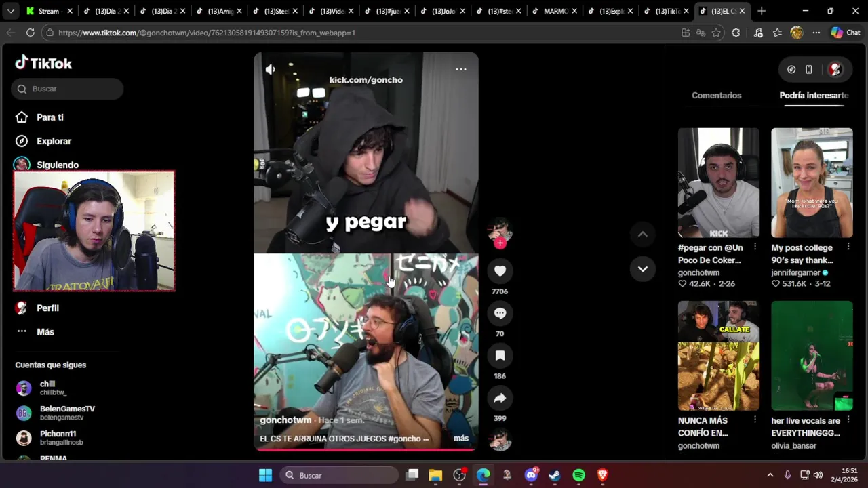Open options for 'NUNCA MÁS CONFÍO' video
The width and height of the screenshot is (868, 488).
tap(755, 420)
